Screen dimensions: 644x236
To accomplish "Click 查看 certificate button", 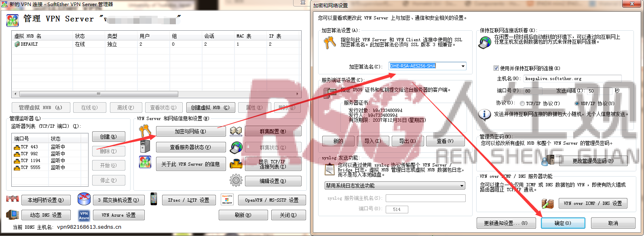I will 445,141.
